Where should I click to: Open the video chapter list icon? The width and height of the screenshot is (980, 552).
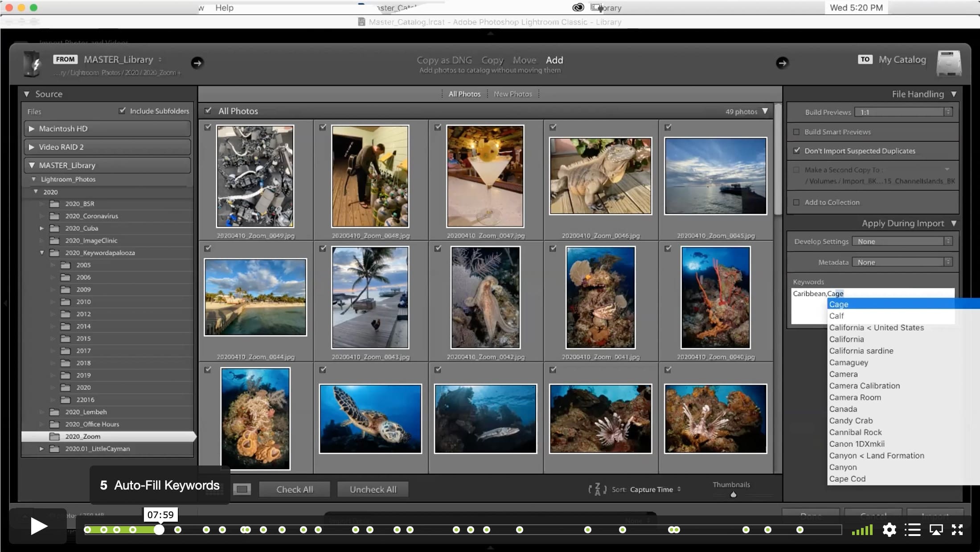tap(913, 530)
